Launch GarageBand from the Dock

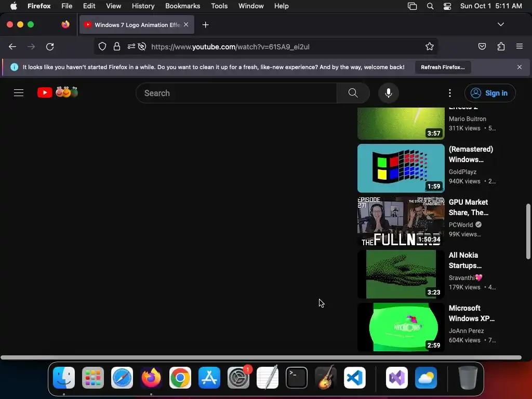pyautogui.click(x=326, y=377)
